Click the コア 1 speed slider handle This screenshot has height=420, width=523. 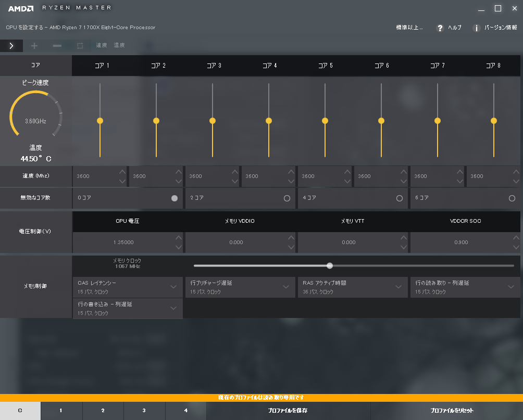click(100, 121)
